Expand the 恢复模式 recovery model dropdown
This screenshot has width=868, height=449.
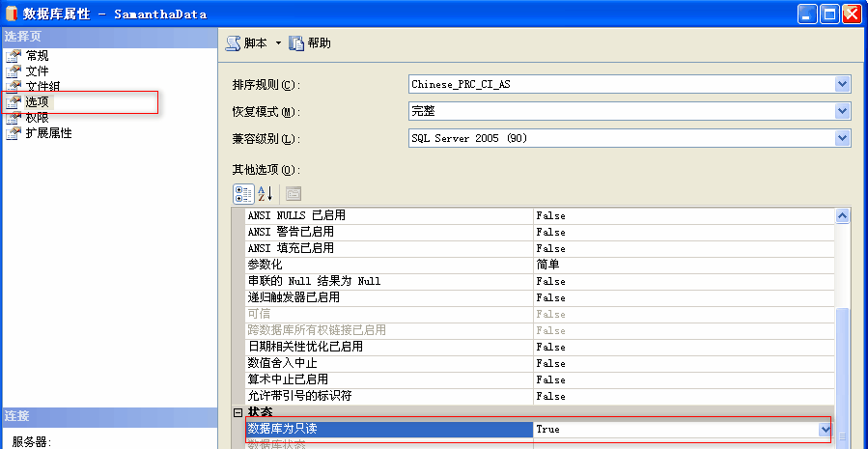841,111
